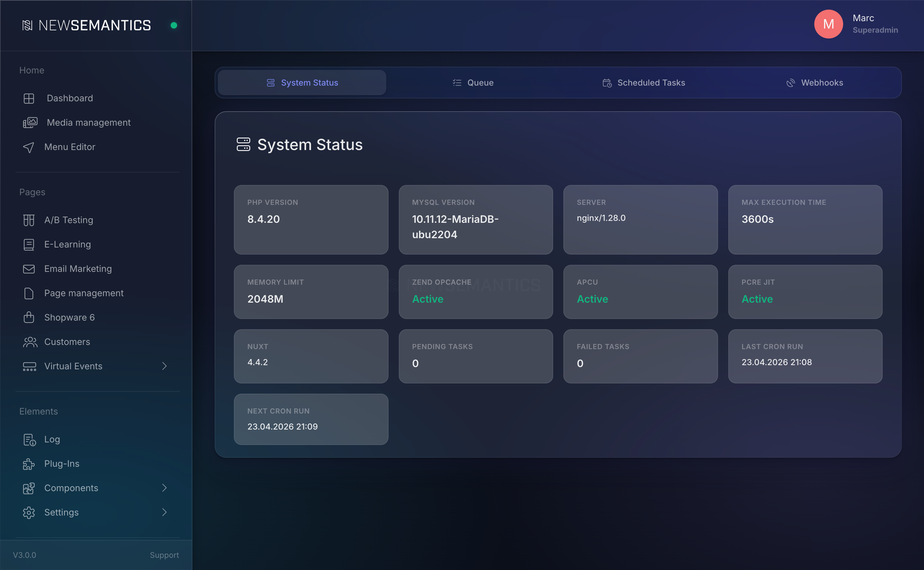This screenshot has height=570, width=924.
Task: Click the Scheduled Tasks calendar icon
Action: point(607,83)
